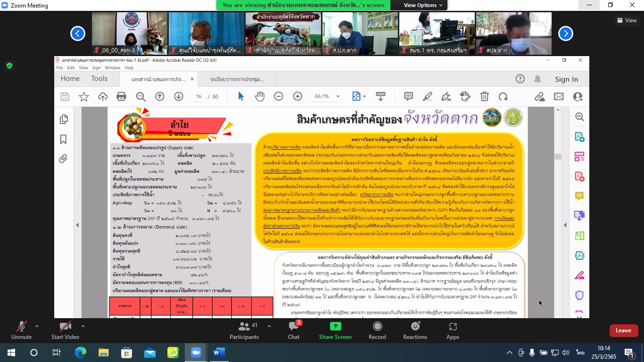Unmute the microphone in Zoom
644x362 pixels.
[x=21, y=330]
